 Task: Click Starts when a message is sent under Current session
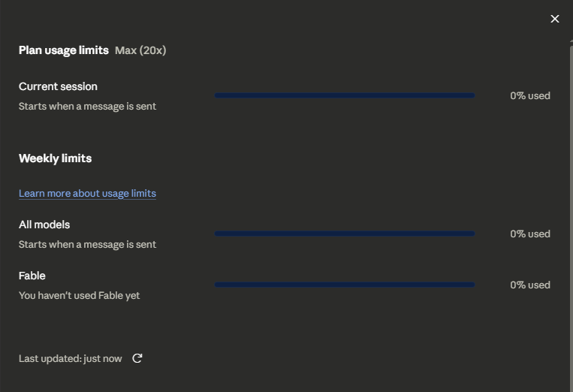(87, 107)
